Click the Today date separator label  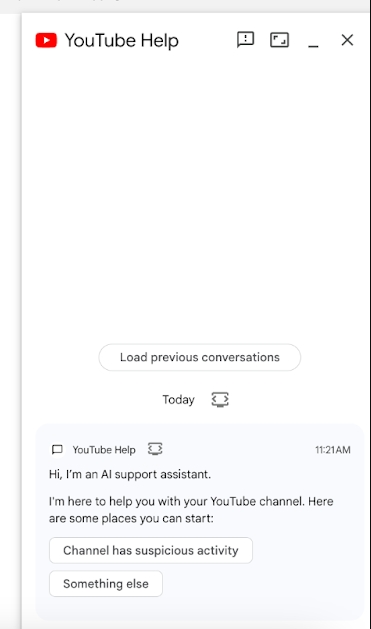pyautogui.click(x=178, y=400)
